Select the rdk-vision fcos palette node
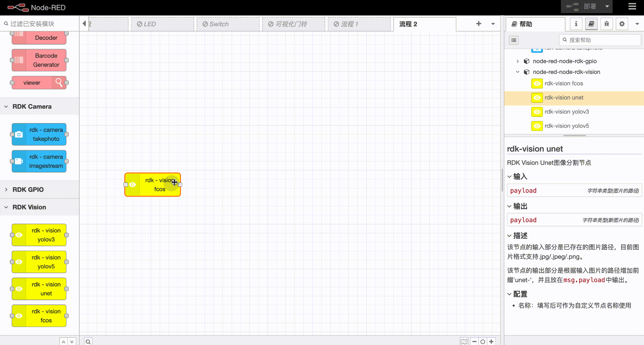Viewport: 644px width, 345px height. (x=39, y=316)
